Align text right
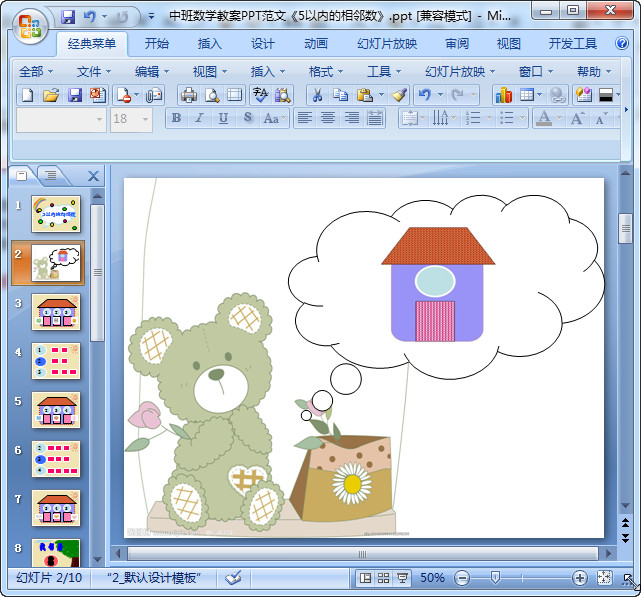The height and width of the screenshot is (597, 641). pos(352,118)
